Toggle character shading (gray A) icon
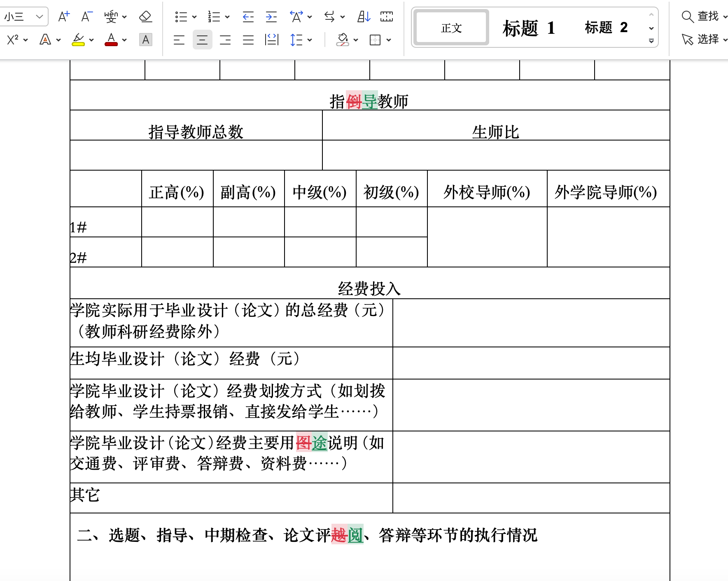 (146, 40)
